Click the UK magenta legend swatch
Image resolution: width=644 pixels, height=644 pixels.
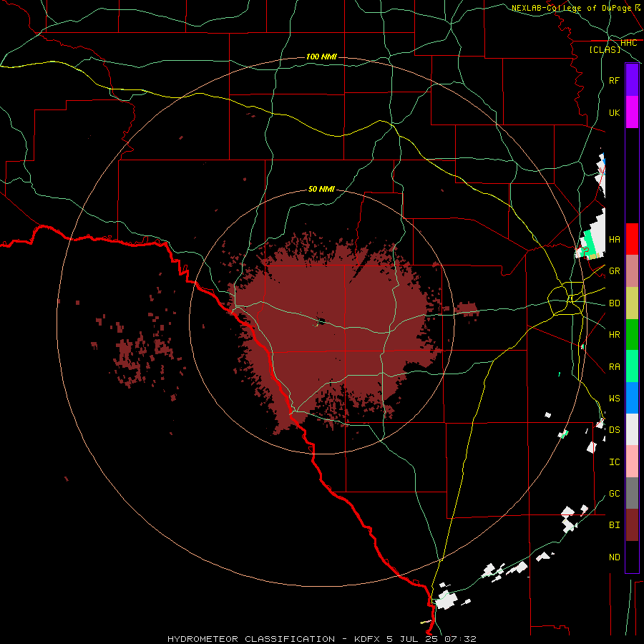pos(632,112)
